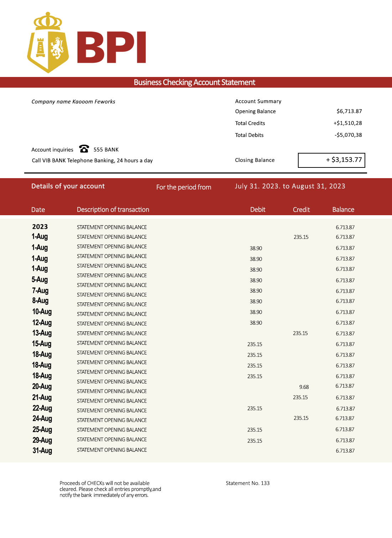Click the Balance column header
The height and width of the screenshot is (538, 392).
point(343,209)
